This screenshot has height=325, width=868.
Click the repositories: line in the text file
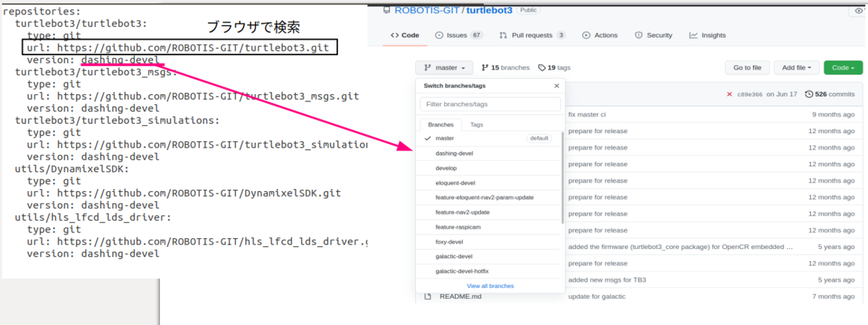tap(43, 12)
